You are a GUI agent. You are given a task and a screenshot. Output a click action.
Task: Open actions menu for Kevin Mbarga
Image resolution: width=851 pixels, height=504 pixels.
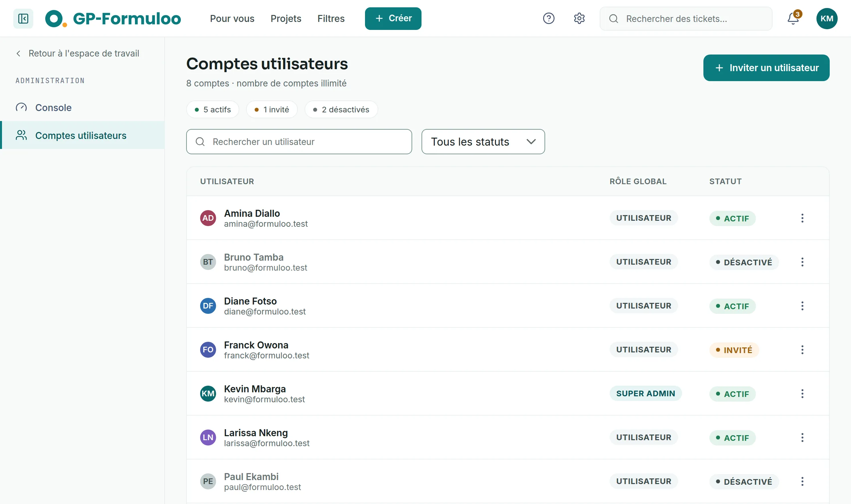point(802,394)
